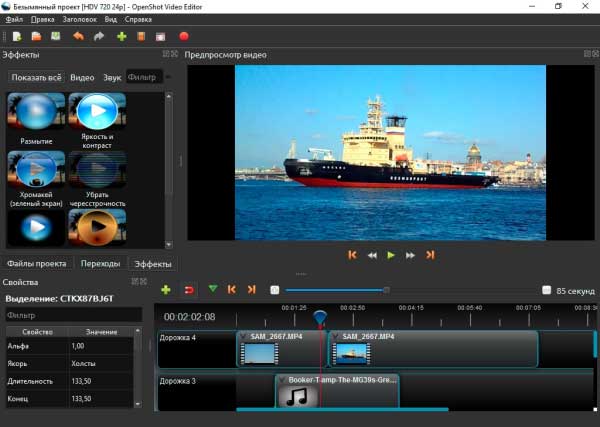The image size is (600, 427).
Task: Open the menu arrow on the second SAM_2667.MP4 clip
Action: pyautogui.click(x=336, y=337)
